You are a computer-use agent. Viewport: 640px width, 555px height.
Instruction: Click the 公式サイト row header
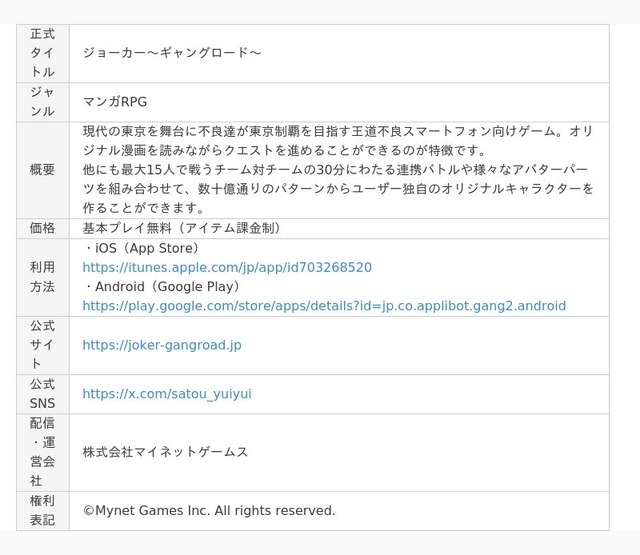click(43, 345)
